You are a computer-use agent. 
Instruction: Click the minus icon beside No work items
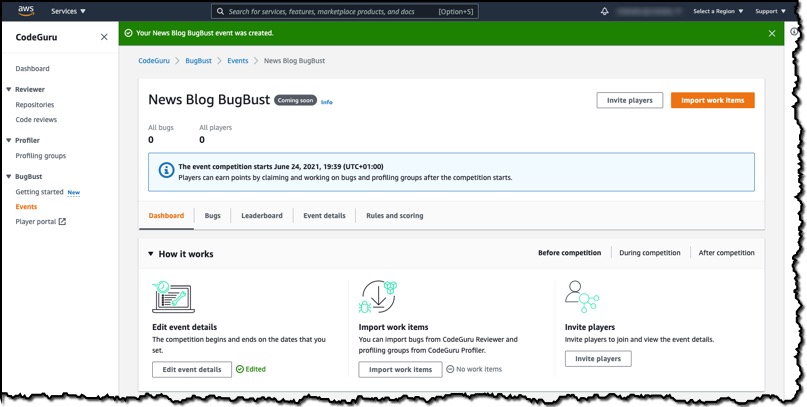(x=450, y=369)
